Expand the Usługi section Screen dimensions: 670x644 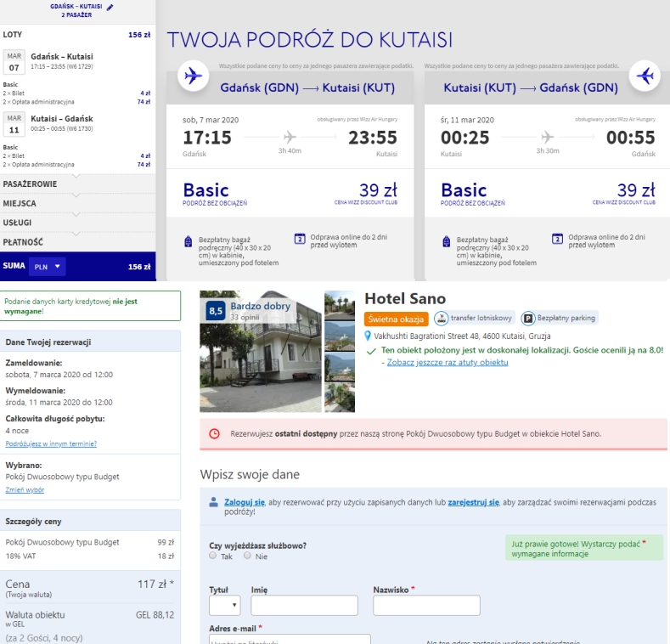point(78,223)
